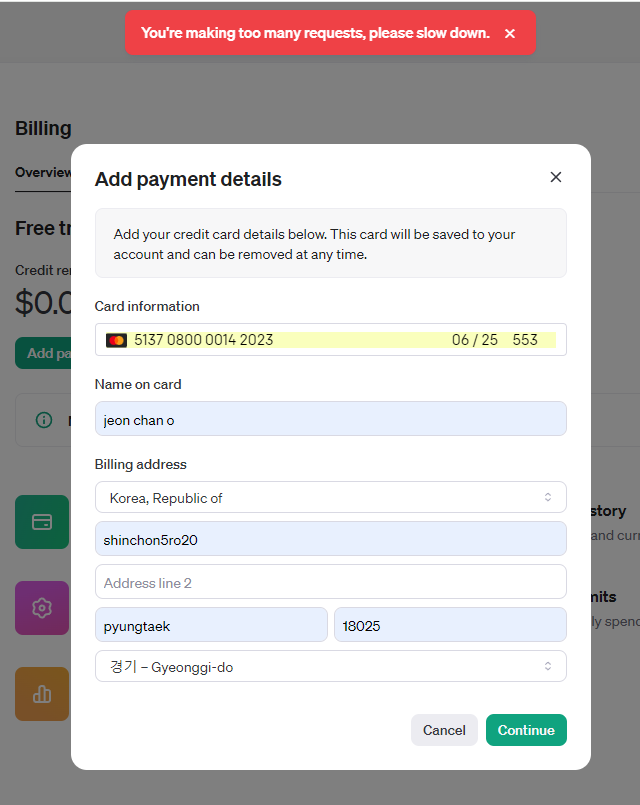The height and width of the screenshot is (805, 640).
Task: Click the orange bar chart icon tile
Action: (x=42, y=694)
